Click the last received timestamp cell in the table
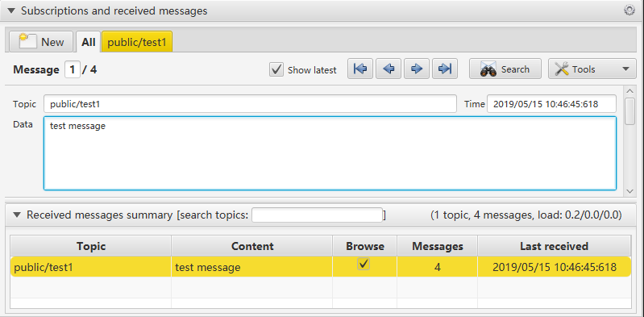Image resolution: width=644 pixels, height=317 pixels. tap(554, 267)
